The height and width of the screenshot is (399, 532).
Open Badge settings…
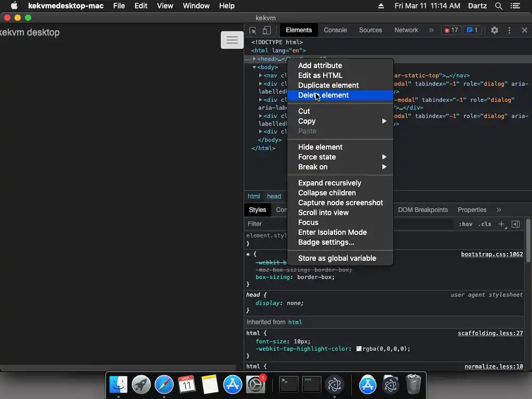340,242
